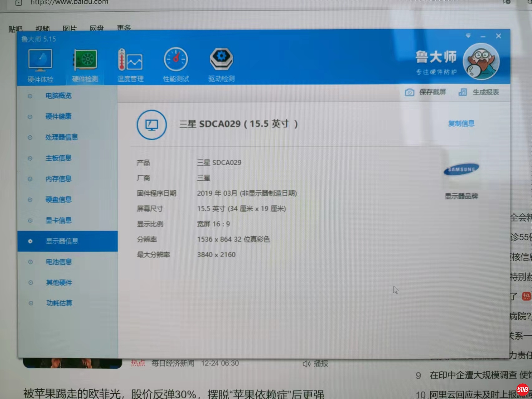Image resolution: width=532 pixels, height=399 pixels.
Task: Select 硬件健康 in the sidebar
Action: tap(58, 117)
